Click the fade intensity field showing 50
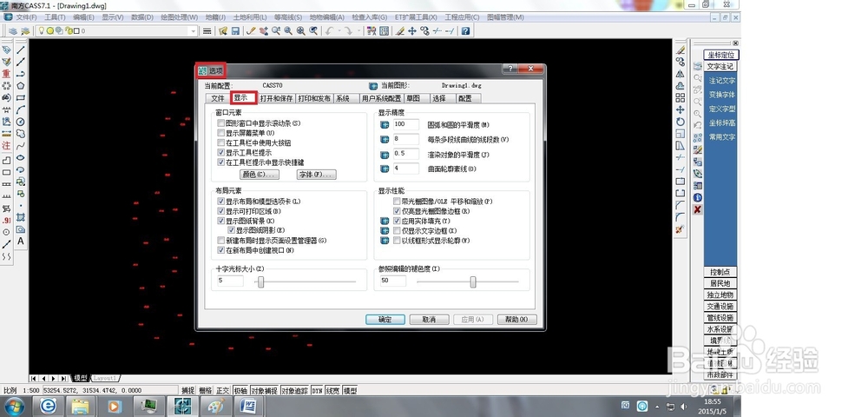The image size is (868, 417). 393,281
